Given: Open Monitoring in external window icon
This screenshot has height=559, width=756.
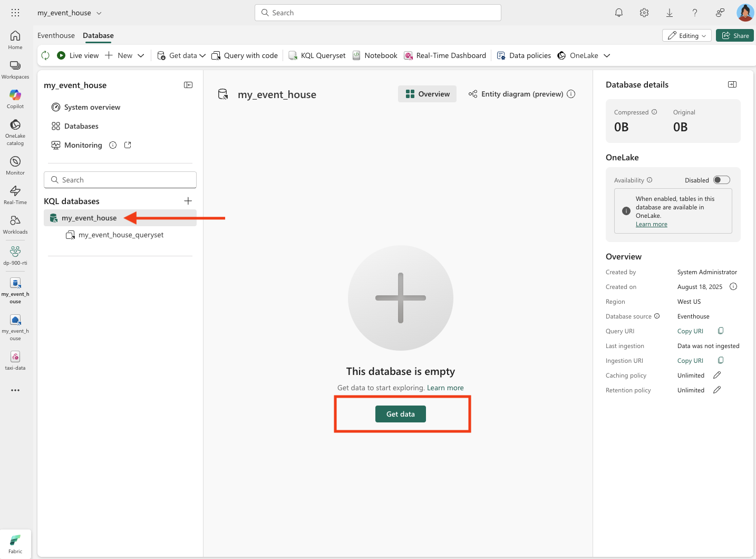Looking at the screenshot, I should click(x=128, y=145).
